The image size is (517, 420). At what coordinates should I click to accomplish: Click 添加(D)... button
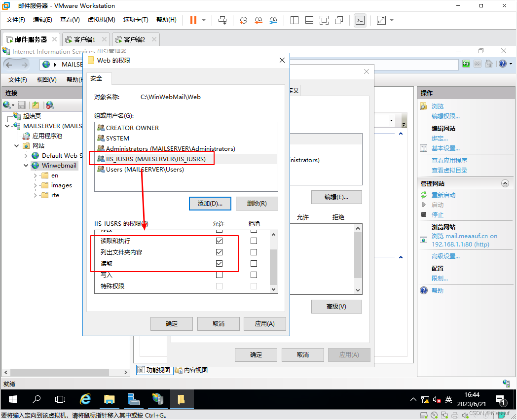[210, 204]
